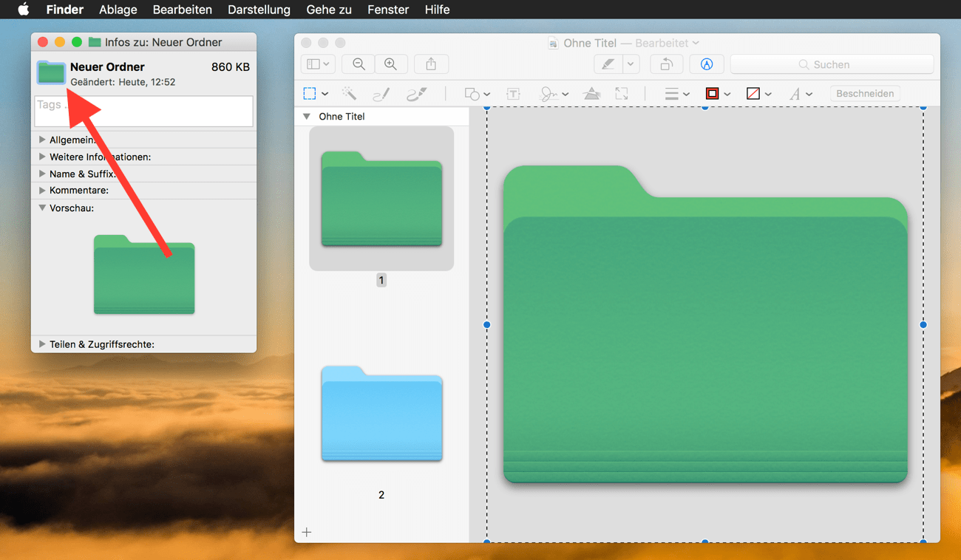Click the Adjust Size icon
This screenshot has width=961, height=560.
[x=622, y=94]
